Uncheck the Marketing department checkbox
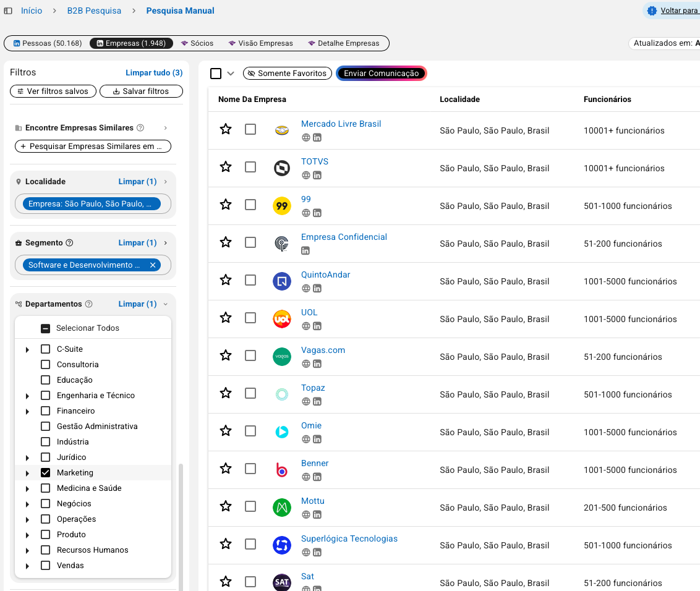700x591 pixels. (x=45, y=473)
